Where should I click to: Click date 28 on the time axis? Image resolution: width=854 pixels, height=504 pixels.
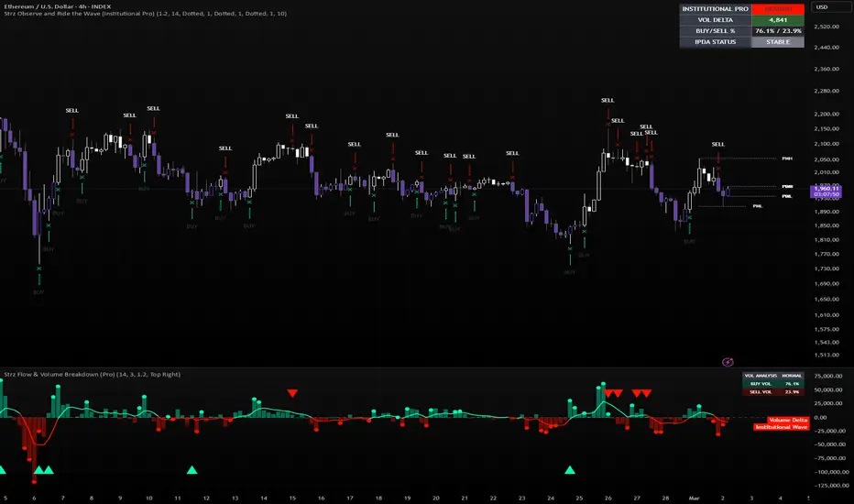tap(665, 498)
